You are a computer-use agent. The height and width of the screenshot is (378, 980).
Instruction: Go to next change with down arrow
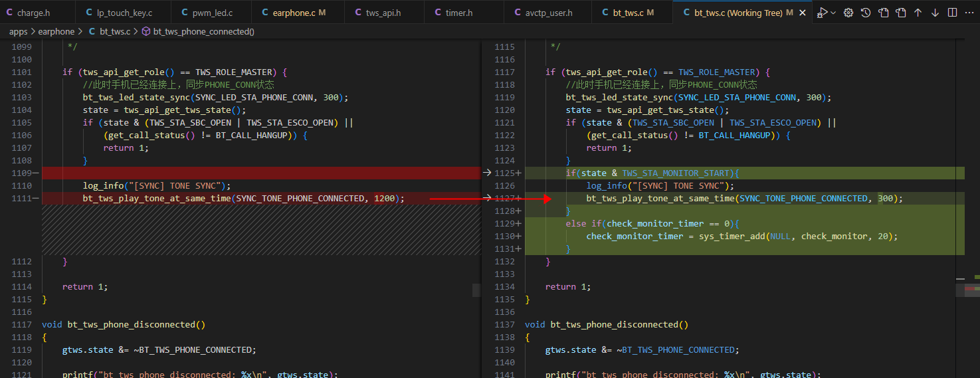click(935, 13)
